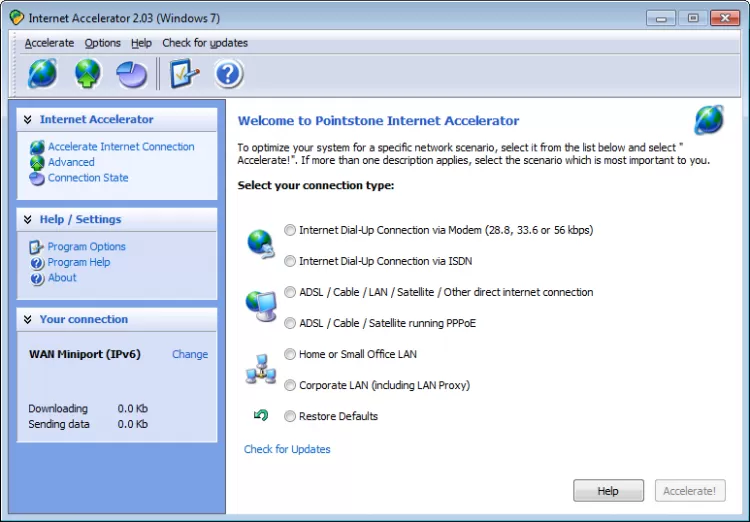Click the toolbar drag handle grip
Image resolution: width=750 pixels, height=522 pixels.
pyautogui.click(x=15, y=64)
